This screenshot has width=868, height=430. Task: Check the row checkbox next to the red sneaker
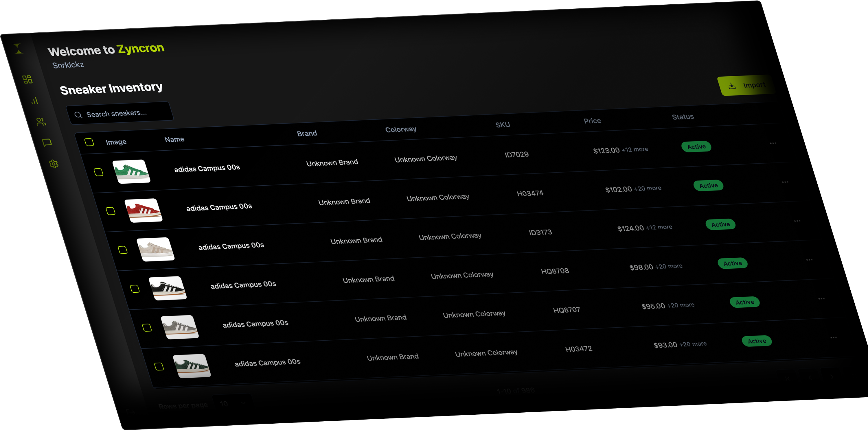pyautogui.click(x=111, y=211)
